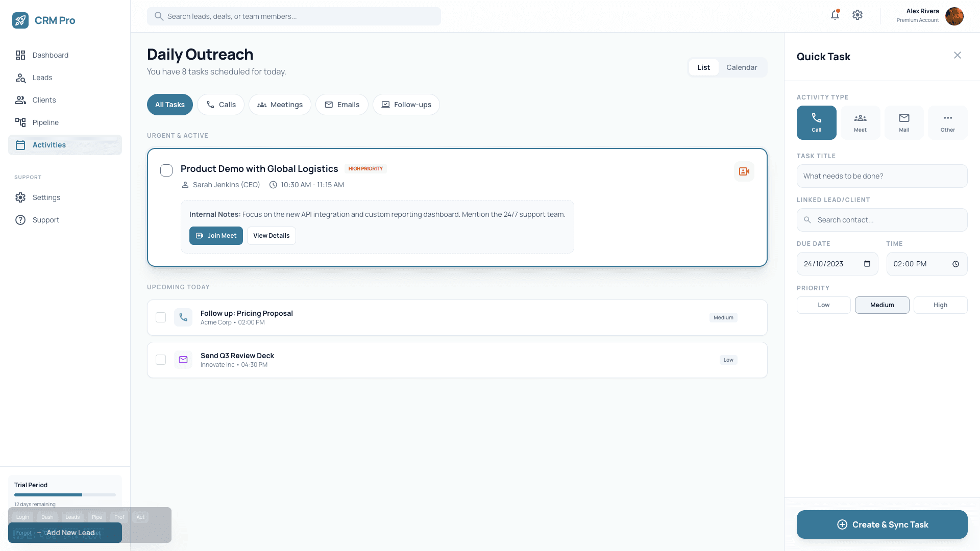Check off Product Demo with Global Logistics
980x551 pixels.
pos(166,170)
